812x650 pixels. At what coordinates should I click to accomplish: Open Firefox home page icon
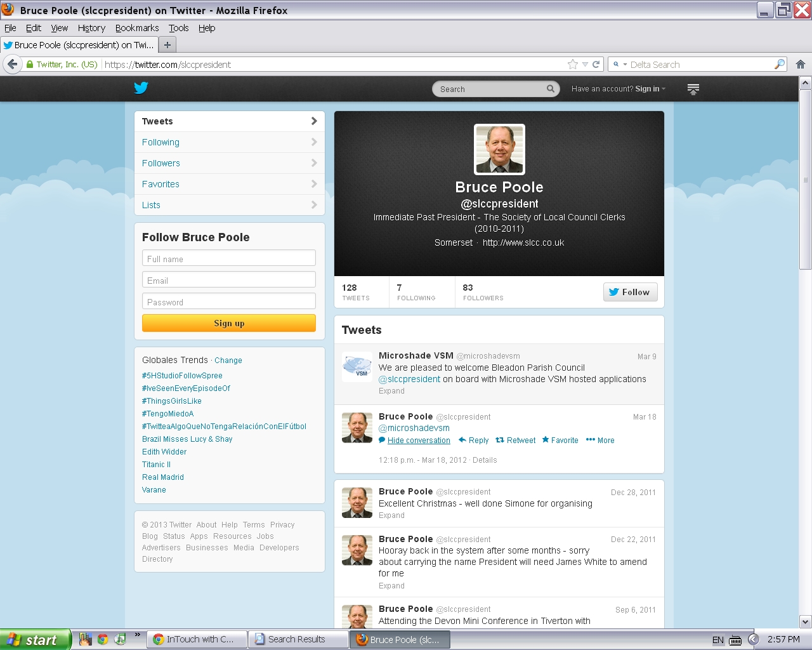(800, 64)
